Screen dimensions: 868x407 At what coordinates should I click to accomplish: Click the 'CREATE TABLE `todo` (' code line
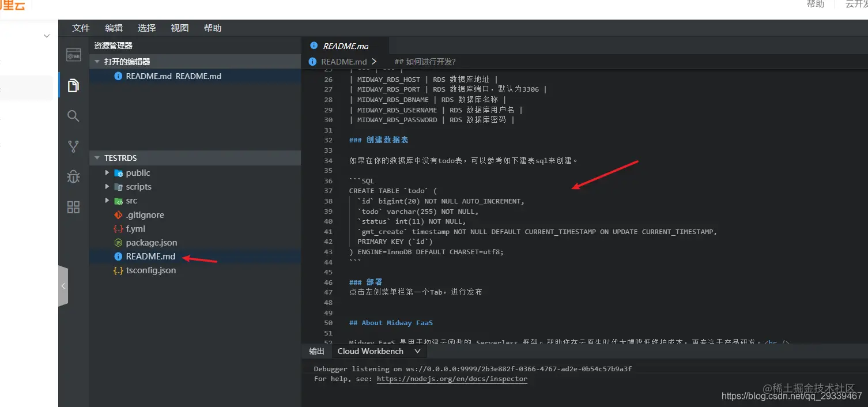[393, 191]
